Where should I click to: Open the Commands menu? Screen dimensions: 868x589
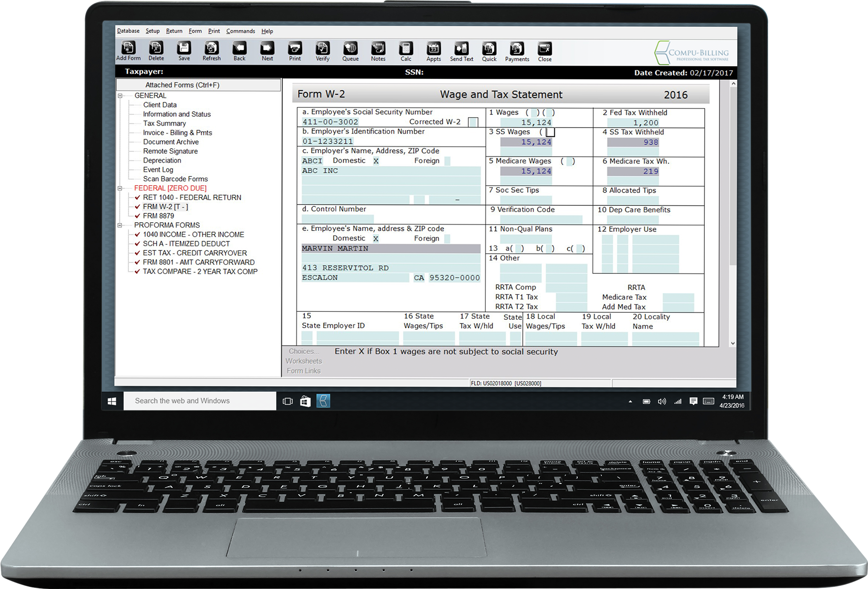pos(240,31)
